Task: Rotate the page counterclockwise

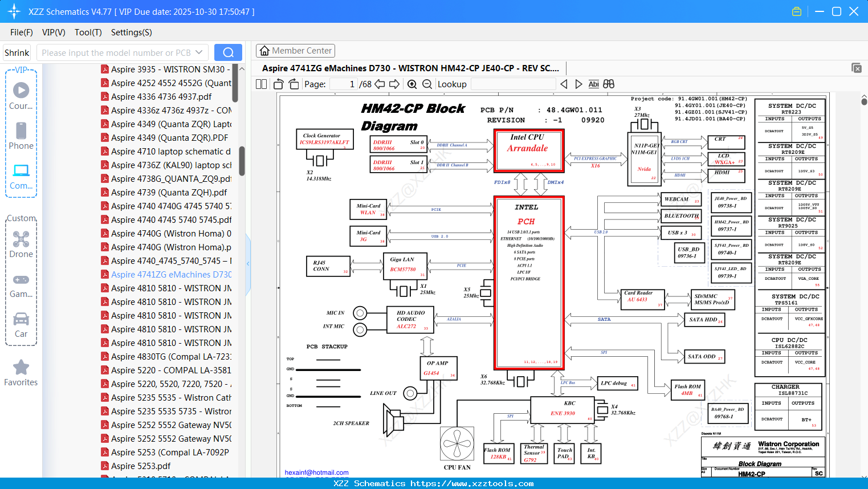Action: coord(279,84)
